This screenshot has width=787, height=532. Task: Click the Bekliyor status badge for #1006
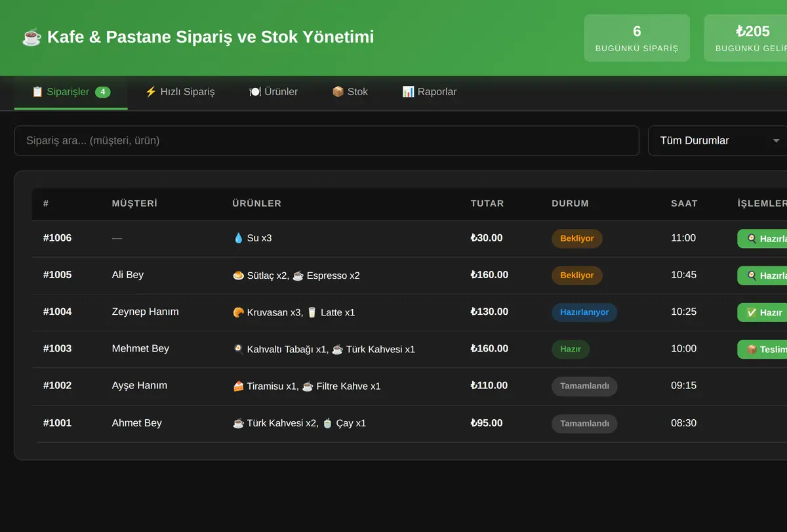pyautogui.click(x=577, y=238)
